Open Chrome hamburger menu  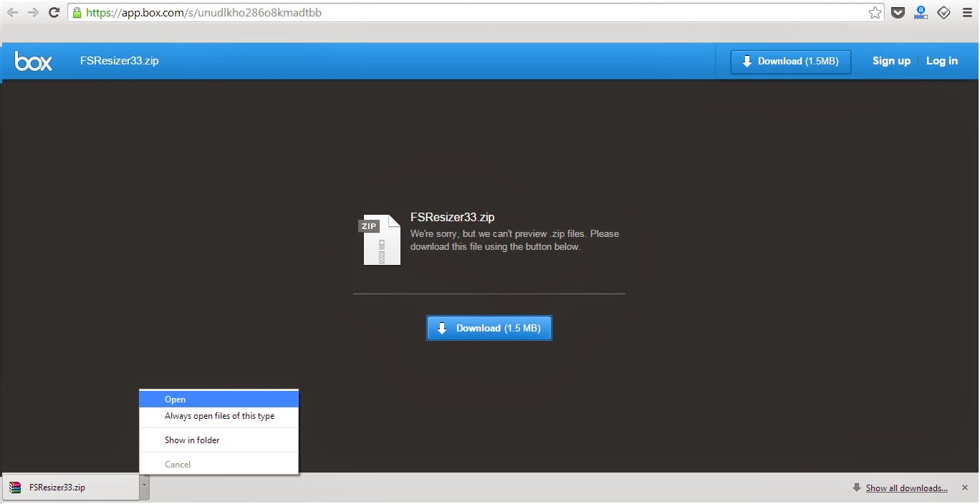pos(967,13)
